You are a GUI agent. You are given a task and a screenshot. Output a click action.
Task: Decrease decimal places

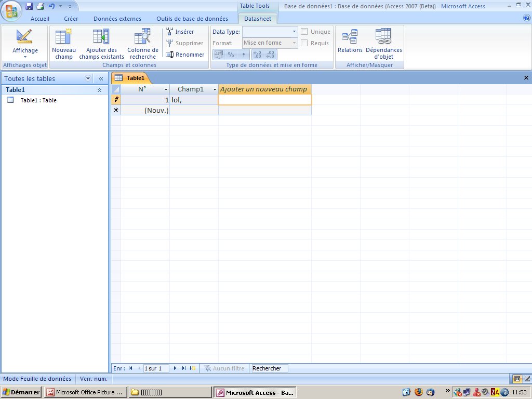(x=270, y=55)
